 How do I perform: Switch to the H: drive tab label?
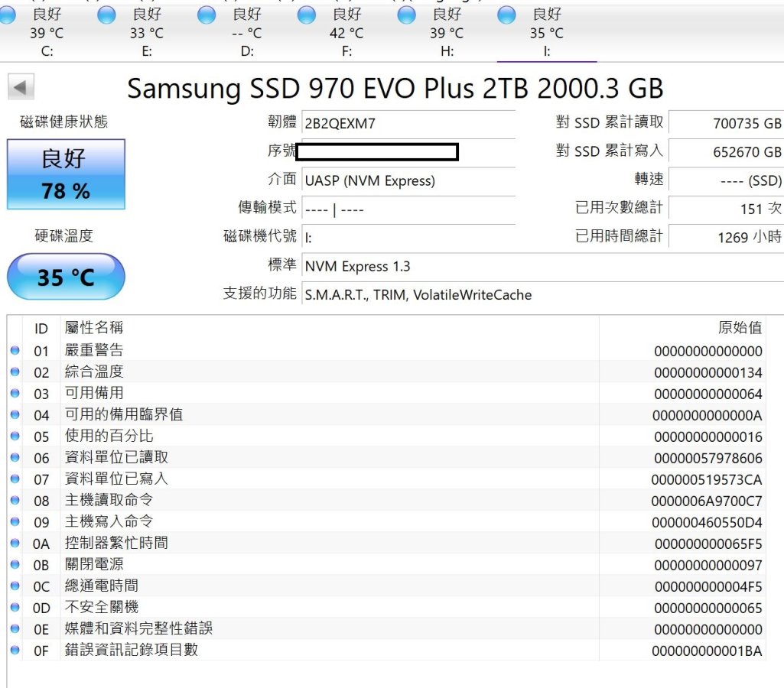pyautogui.click(x=447, y=51)
